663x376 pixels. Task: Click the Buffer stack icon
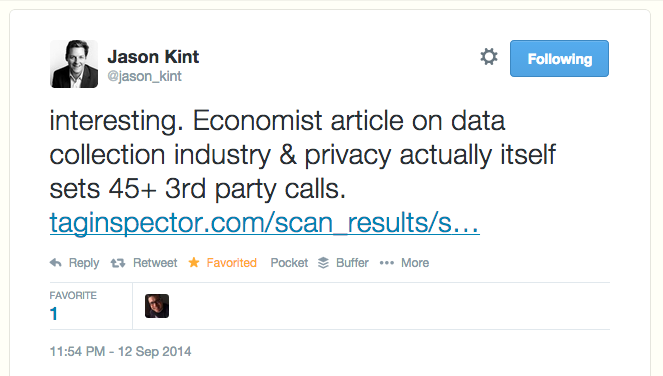(x=323, y=263)
